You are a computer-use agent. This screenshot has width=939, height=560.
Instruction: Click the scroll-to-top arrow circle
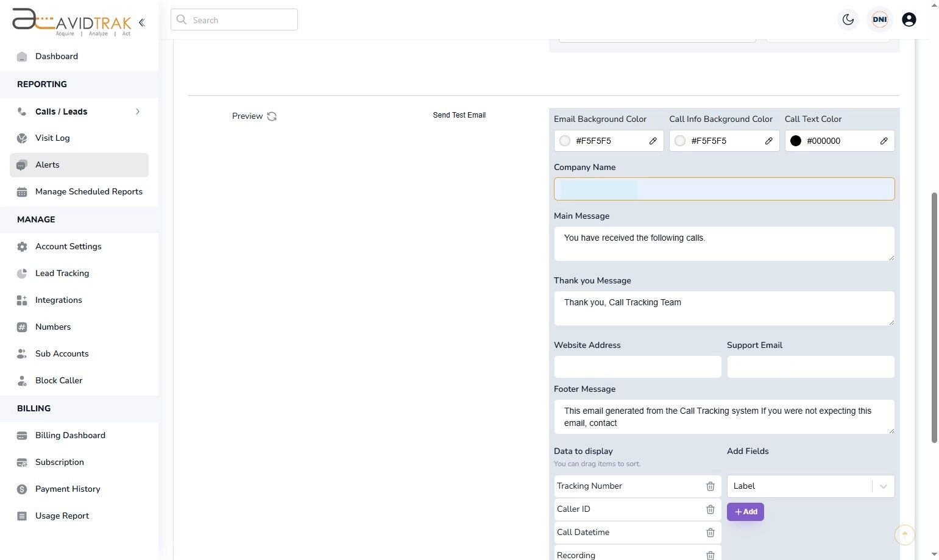[905, 534]
